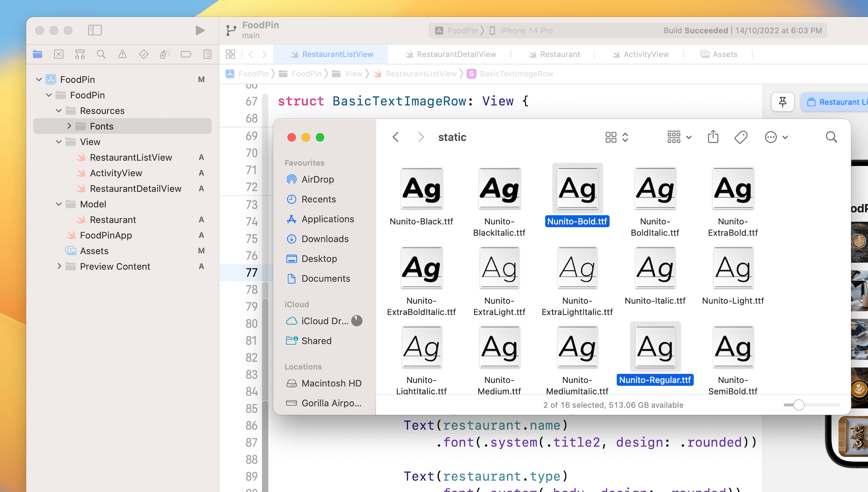Screen dimensions: 868x492
Task: Collapse the Resources folder
Action: [x=58, y=110]
